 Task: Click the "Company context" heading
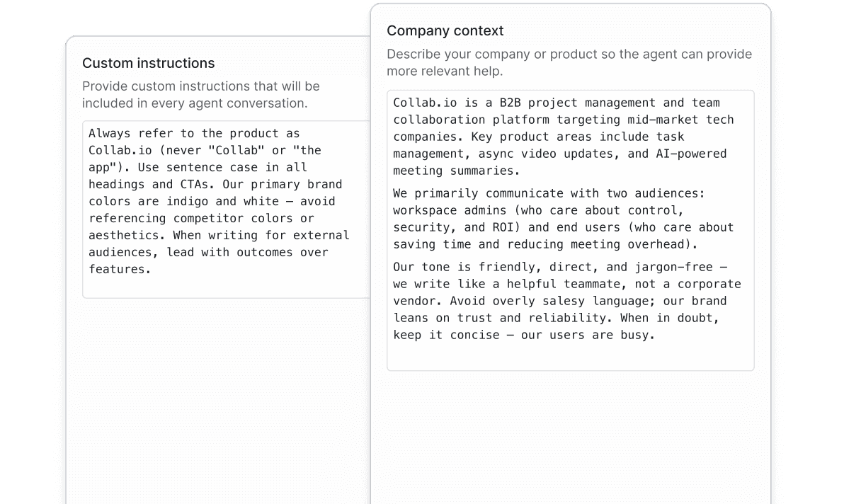(445, 30)
